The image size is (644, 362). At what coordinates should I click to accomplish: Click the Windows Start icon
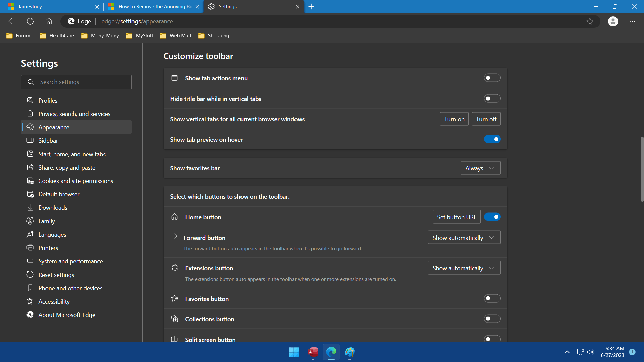pos(294,352)
